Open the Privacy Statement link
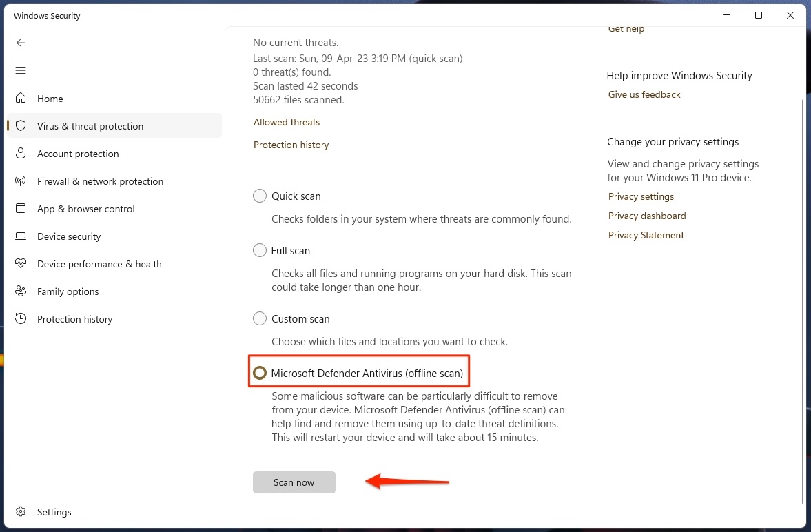 coord(646,235)
